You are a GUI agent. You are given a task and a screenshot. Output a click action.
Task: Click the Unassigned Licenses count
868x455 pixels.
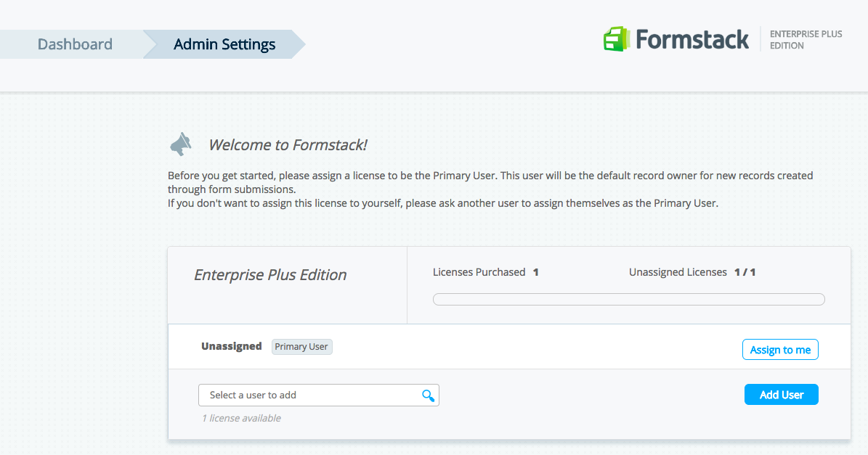click(745, 272)
